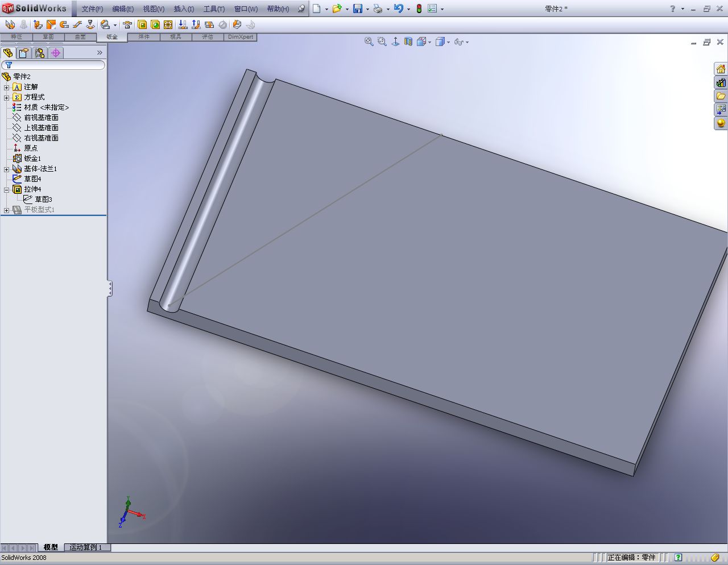Viewport: 728px width, 565px height.
Task: Click the Fold tool
Action: [196, 24]
